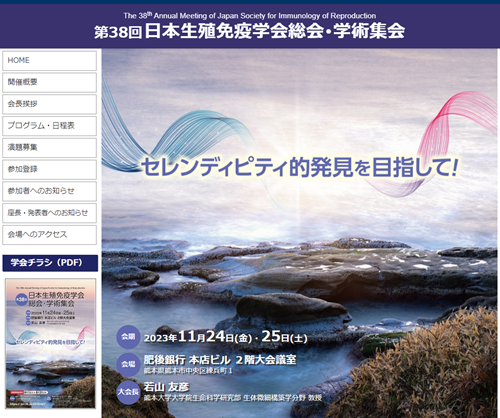Image resolution: width=500 pixels, height=418 pixels.
Task: Go to 参加登録 page
Action: (x=49, y=169)
